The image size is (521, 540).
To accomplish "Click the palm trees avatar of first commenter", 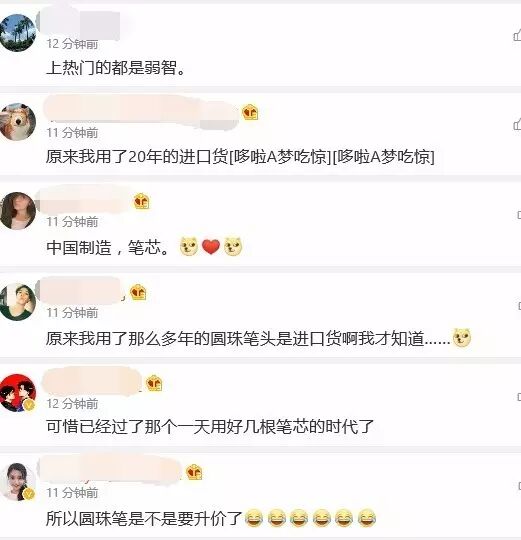I will pyautogui.click(x=18, y=33).
